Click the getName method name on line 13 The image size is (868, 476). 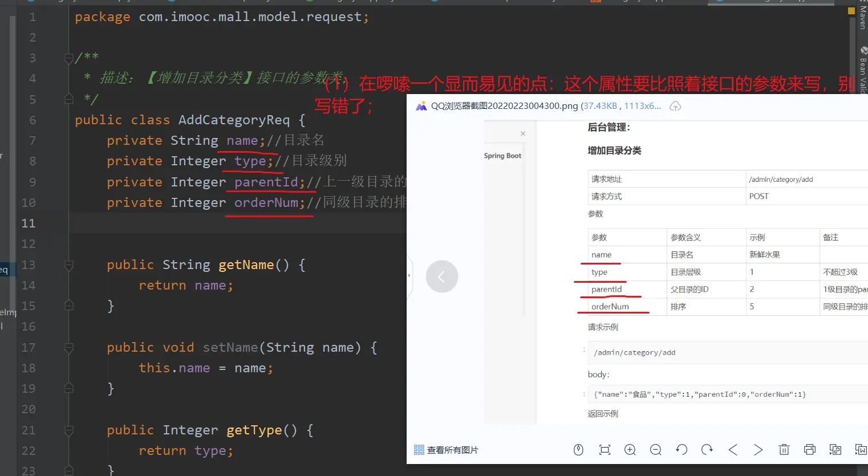tap(246, 265)
